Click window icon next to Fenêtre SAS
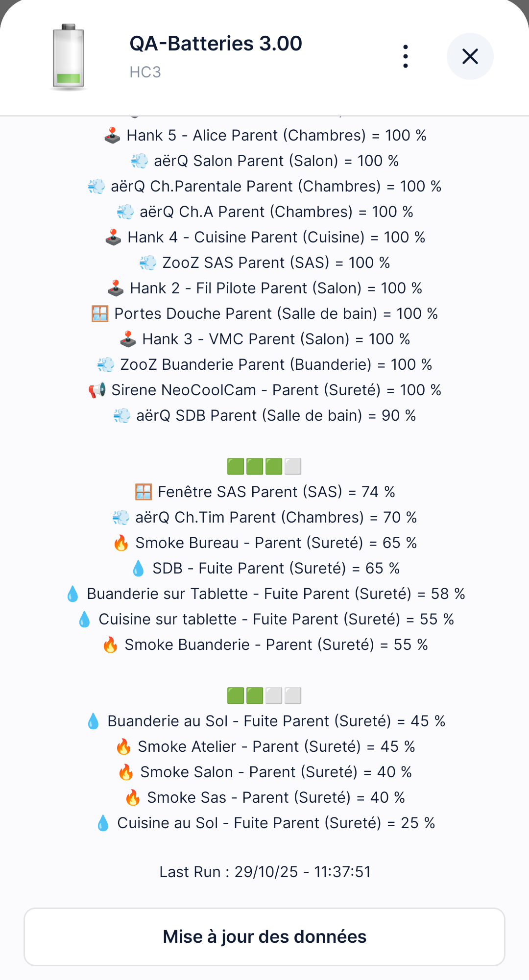Viewport: 529px width, 980px height. point(144,492)
